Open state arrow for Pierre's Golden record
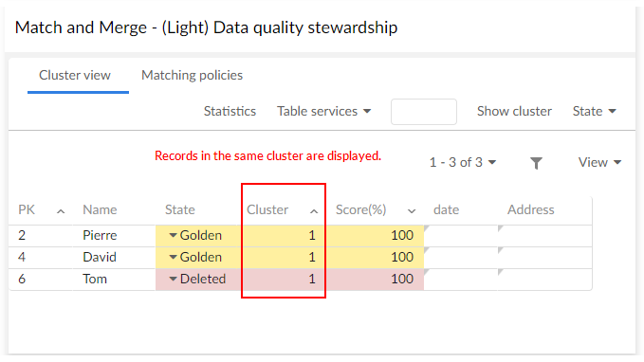The height and width of the screenshot is (362, 644). click(173, 235)
